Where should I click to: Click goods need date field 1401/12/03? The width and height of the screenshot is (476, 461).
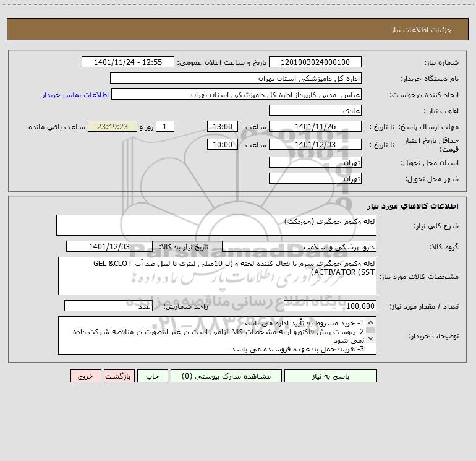point(109,246)
